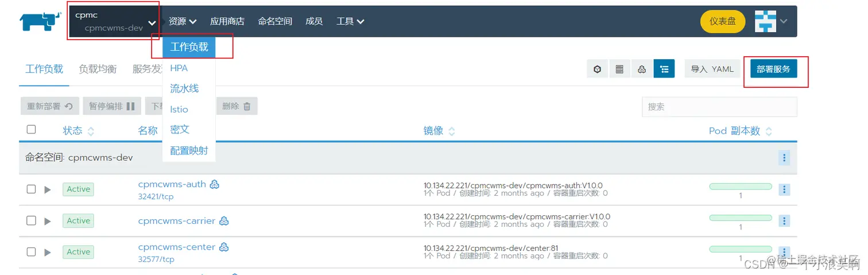This screenshot has width=868, height=275.
Task: Expand the cpmcwms-auth row
Action: tap(48, 189)
